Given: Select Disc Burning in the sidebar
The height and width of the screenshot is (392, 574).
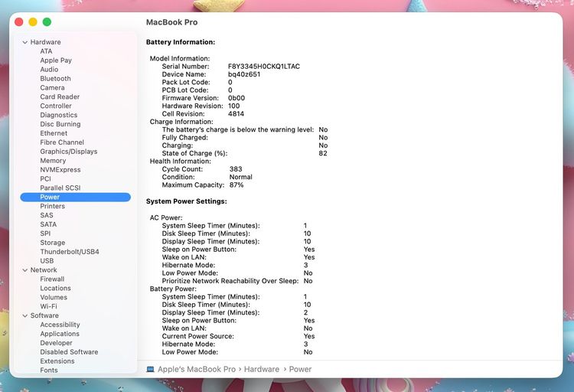Looking at the screenshot, I should coord(60,124).
